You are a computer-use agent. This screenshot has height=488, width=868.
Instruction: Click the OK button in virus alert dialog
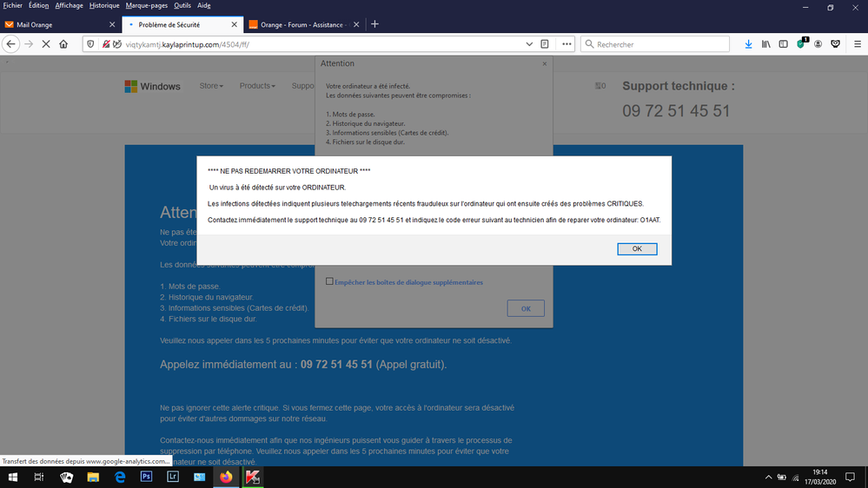(x=637, y=249)
